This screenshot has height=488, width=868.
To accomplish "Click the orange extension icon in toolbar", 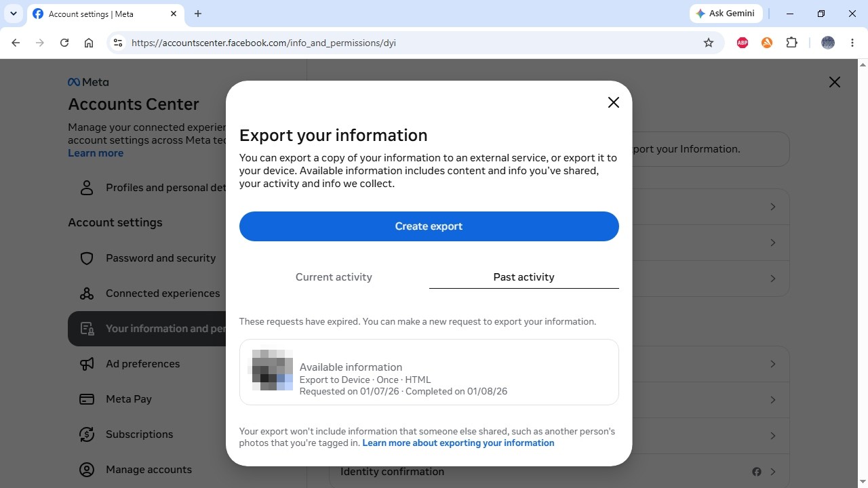I will (767, 43).
